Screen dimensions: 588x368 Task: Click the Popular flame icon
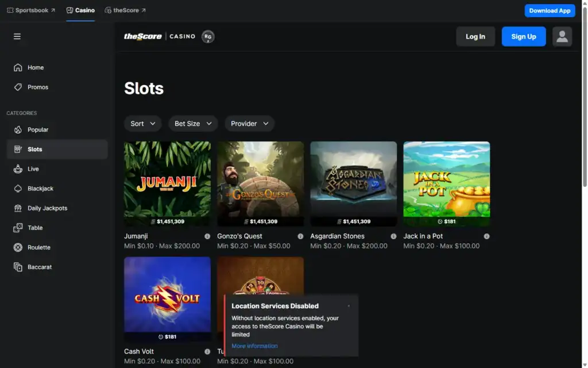(x=18, y=129)
